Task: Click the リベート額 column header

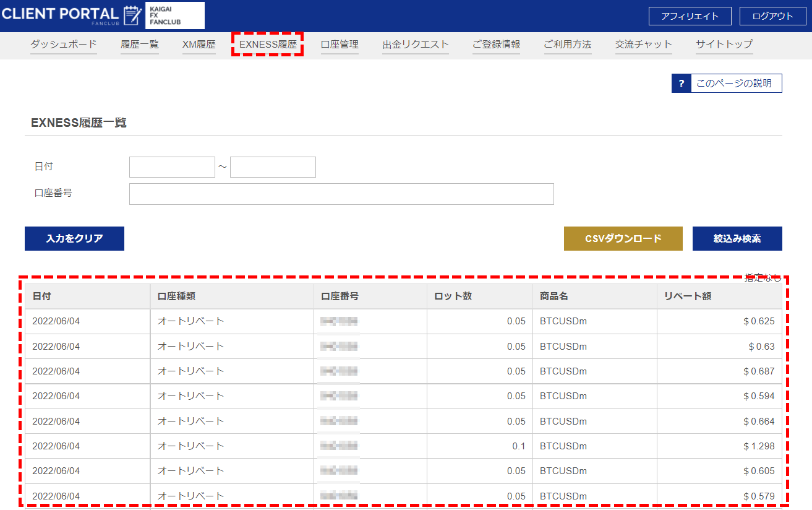Action: 719,296
